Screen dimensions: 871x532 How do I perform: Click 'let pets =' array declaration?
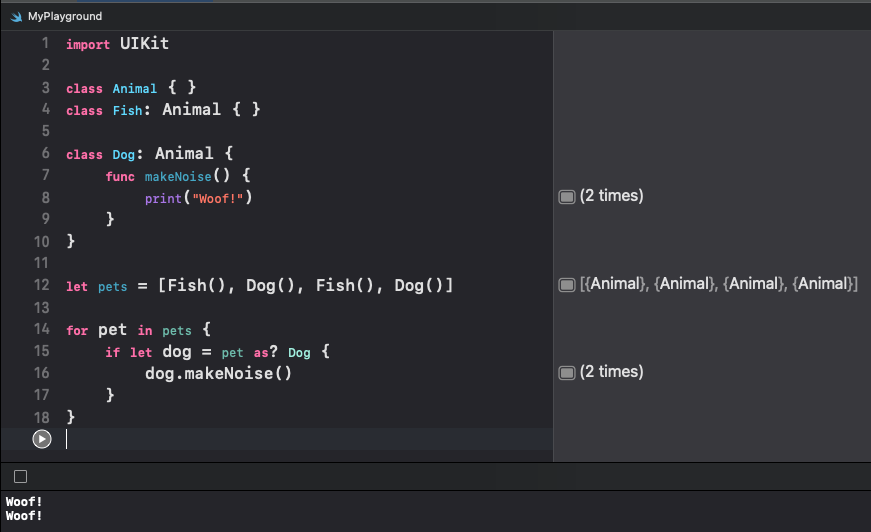pyautogui.click(x=260, y=286)
